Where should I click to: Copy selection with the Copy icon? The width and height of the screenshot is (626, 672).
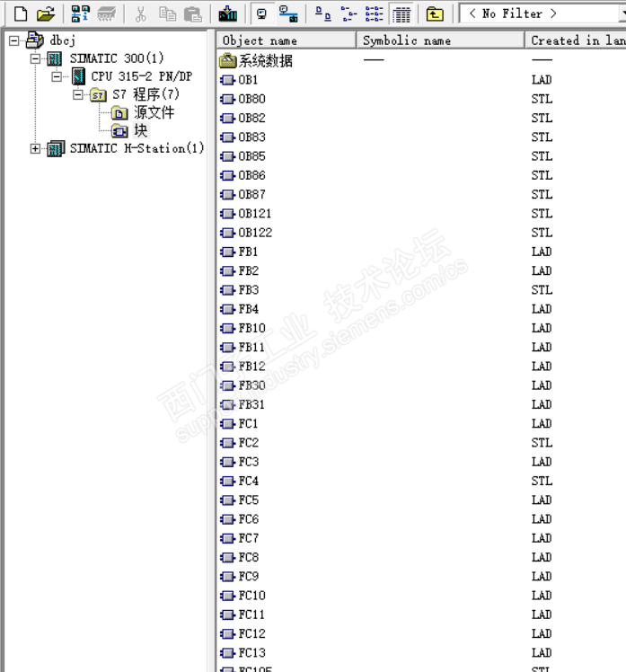click(167, 14)
